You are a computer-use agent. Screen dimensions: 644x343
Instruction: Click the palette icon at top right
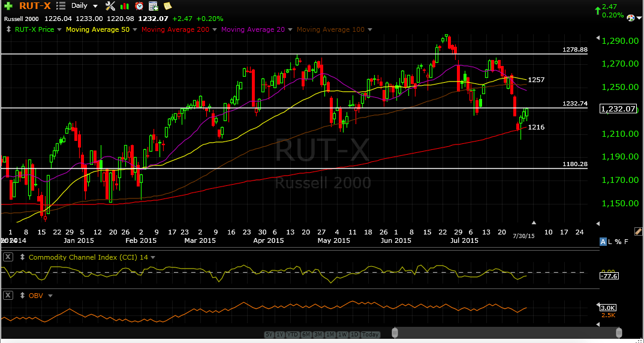coord(631,17)
